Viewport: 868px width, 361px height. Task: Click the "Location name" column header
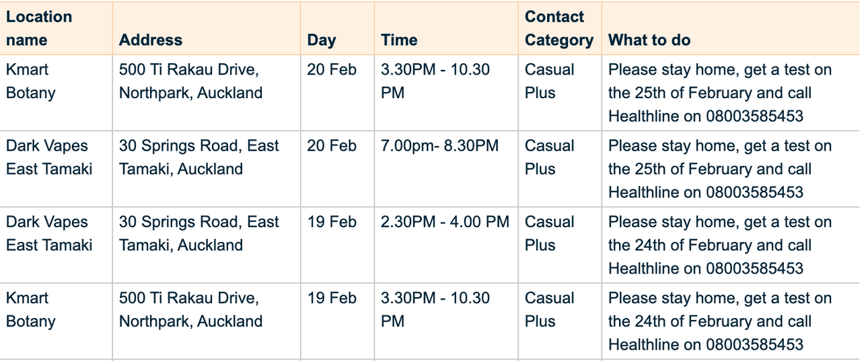click(39, 28)
